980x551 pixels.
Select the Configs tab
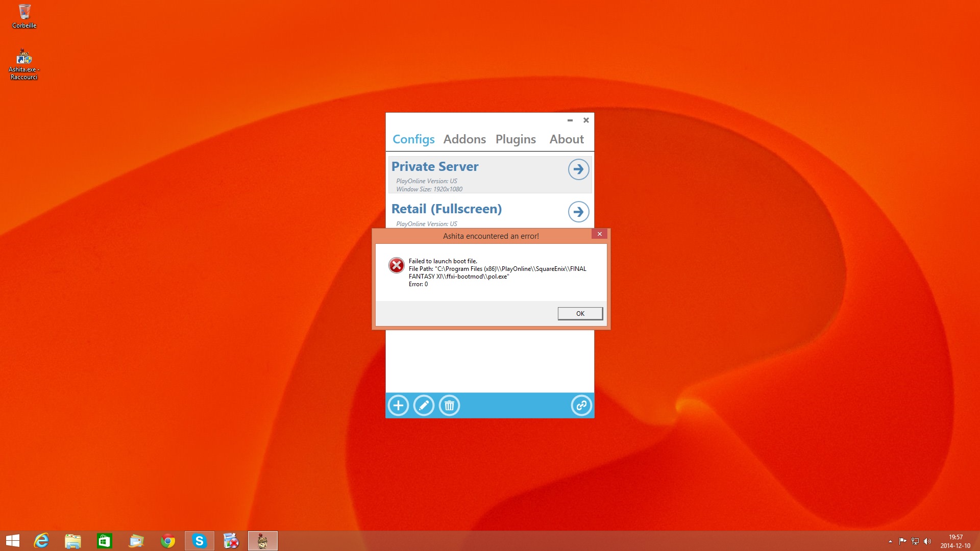(413, 139)
